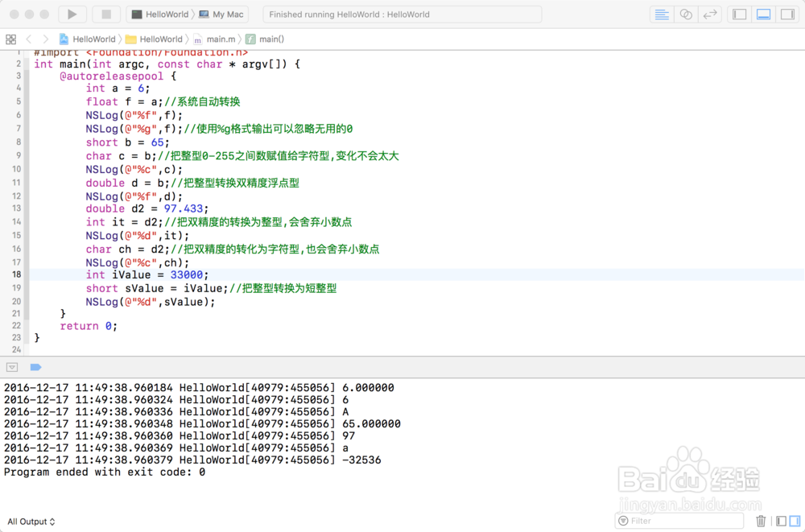The height and width of the screenshot is (532, 805).
Task: Click line number 13 in gutter
Action: [x=16, y=208]
